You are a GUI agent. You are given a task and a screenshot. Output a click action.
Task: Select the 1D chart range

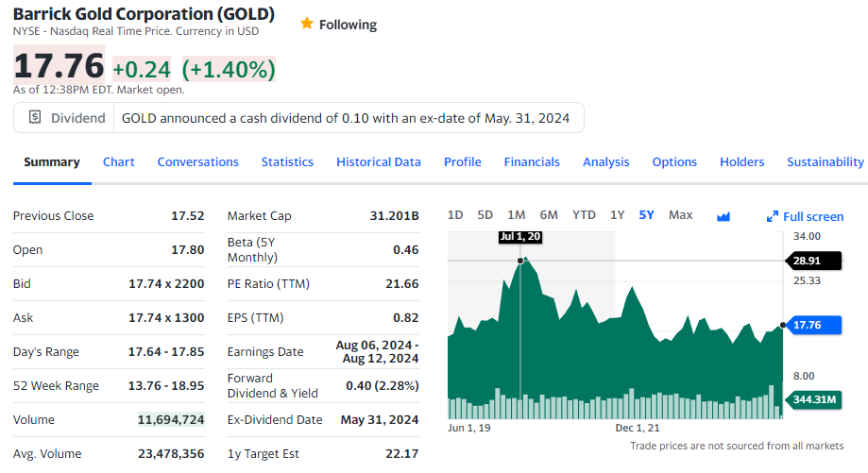(x=454, y=215)
